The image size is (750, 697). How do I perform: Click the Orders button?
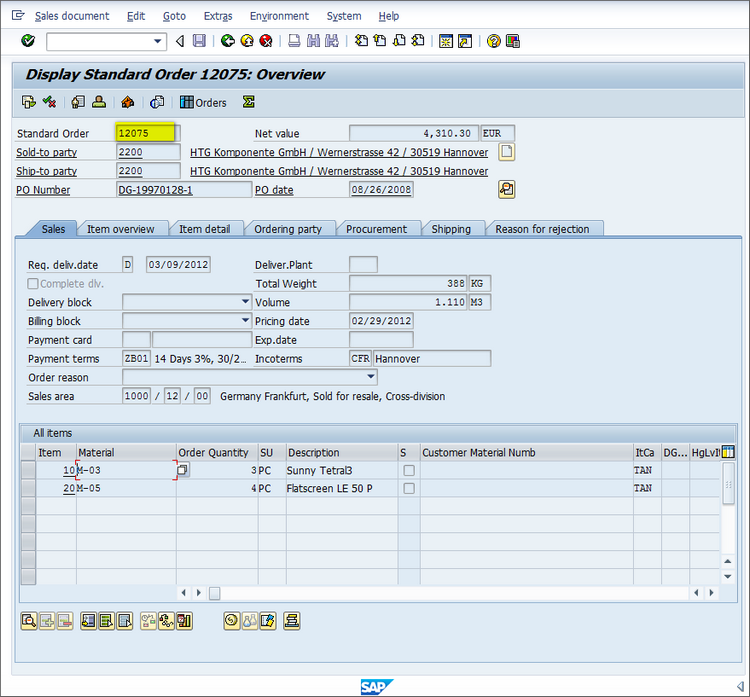pyautogui.click(x=203, y=102)
